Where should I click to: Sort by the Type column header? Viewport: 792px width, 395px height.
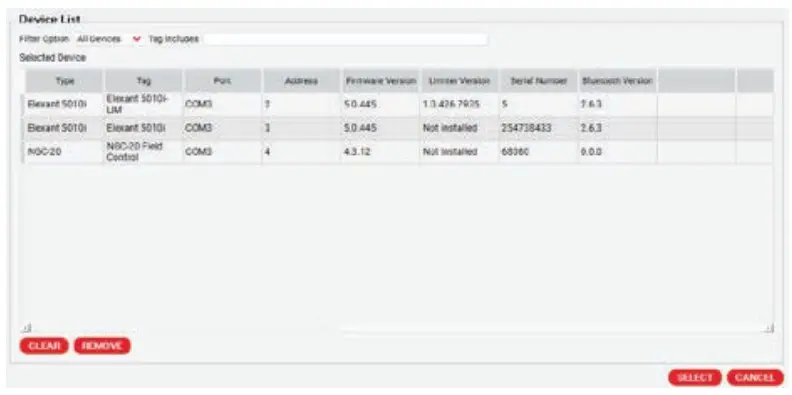[64, 81]
